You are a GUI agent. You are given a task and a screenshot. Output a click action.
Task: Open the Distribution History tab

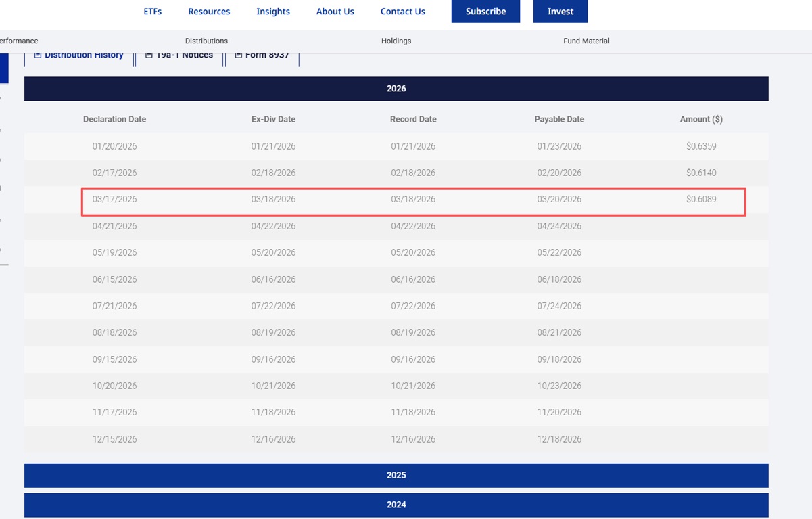point(80,56)
